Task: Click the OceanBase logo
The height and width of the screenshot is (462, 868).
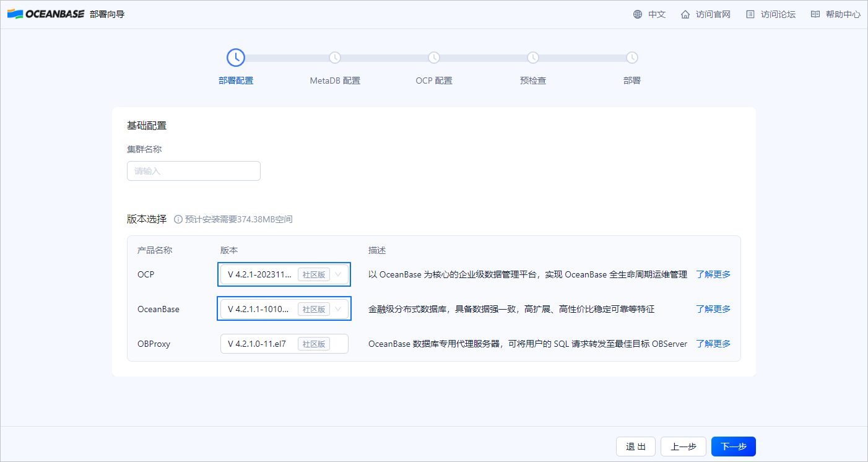Action: (x=46, y=14)
